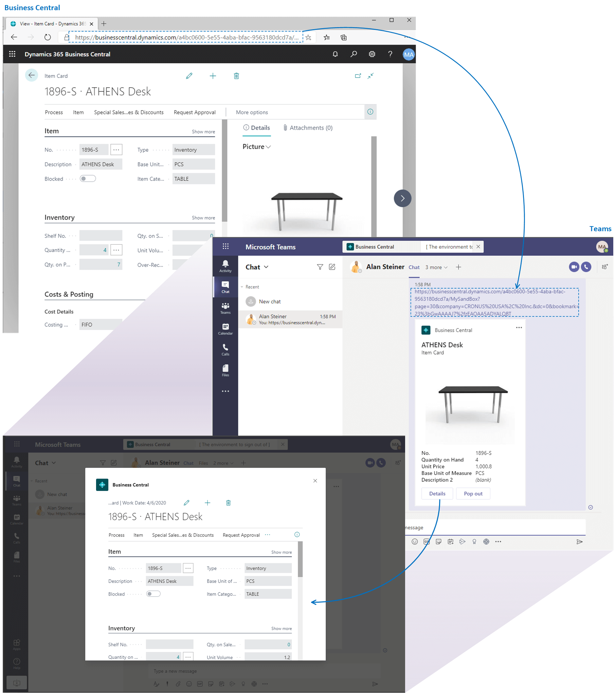Open Alan Steiner conversation in list
The height and width of the screenshot is (693, 616).
pos(290,319)
